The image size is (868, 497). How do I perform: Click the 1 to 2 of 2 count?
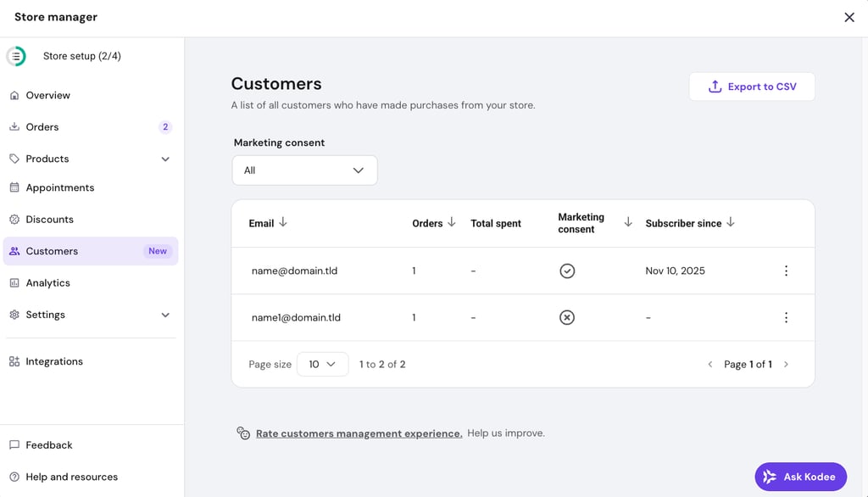[x=382, y=364]
